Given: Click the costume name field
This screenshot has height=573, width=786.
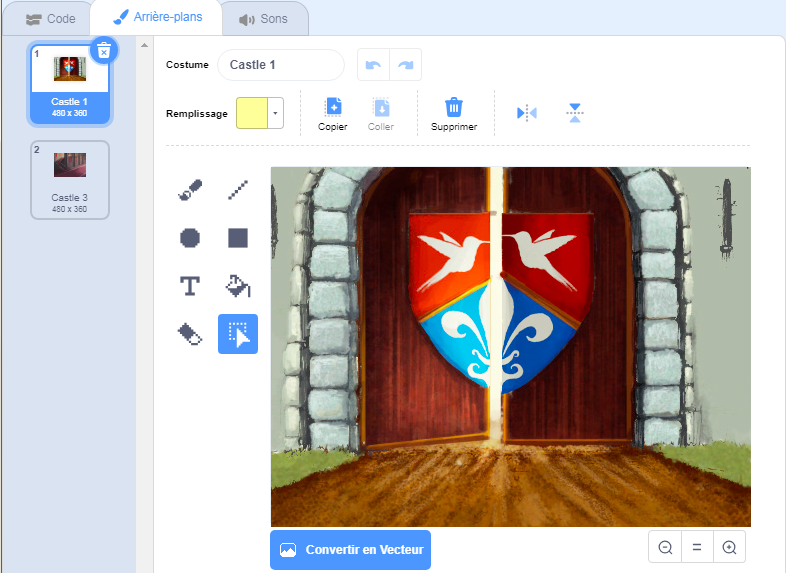Looking at the screenshot, I should 280,65.
